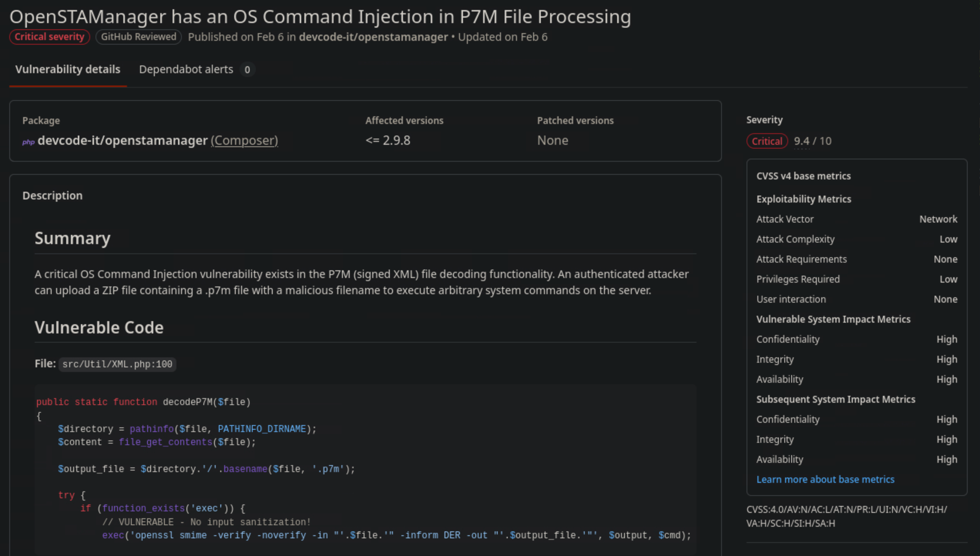Viewport: 980px width, 556px height.
Task: Click the Updated on Feb 6 text
Action: pyautogui.click(x=503, y=37)
